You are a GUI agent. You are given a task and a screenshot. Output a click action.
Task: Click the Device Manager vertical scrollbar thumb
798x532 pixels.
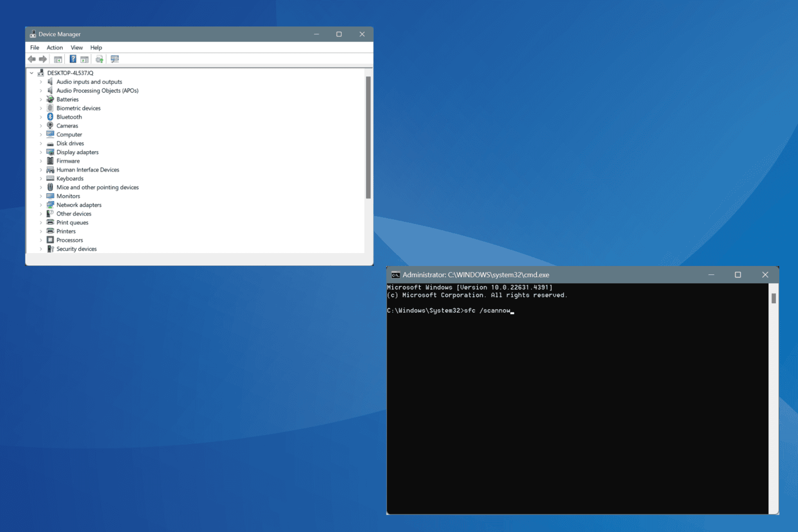(x=368, y=138)
